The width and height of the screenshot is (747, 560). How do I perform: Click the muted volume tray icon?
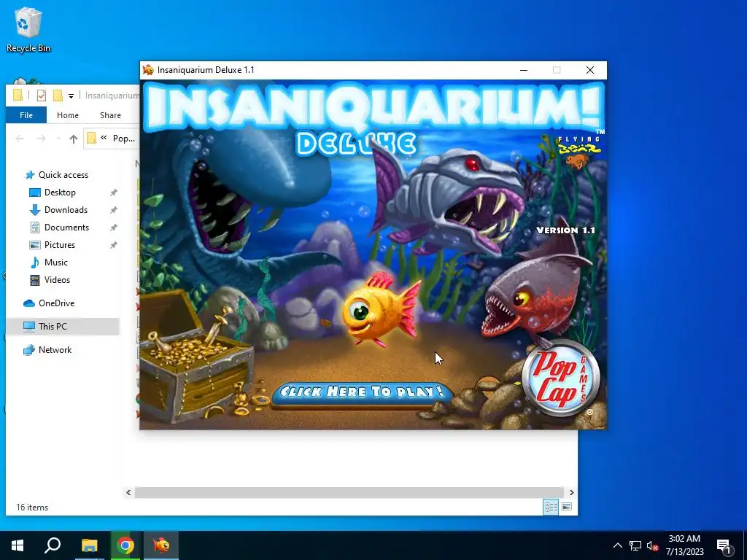[x=652, y=545]
